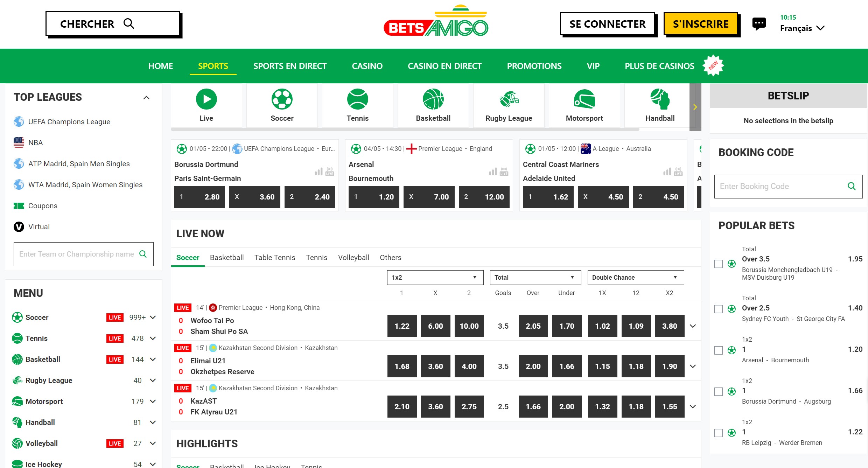The image size is (868, 468).
Task: Select the Handball icon in sports carousel
Action: pos(660,99)
